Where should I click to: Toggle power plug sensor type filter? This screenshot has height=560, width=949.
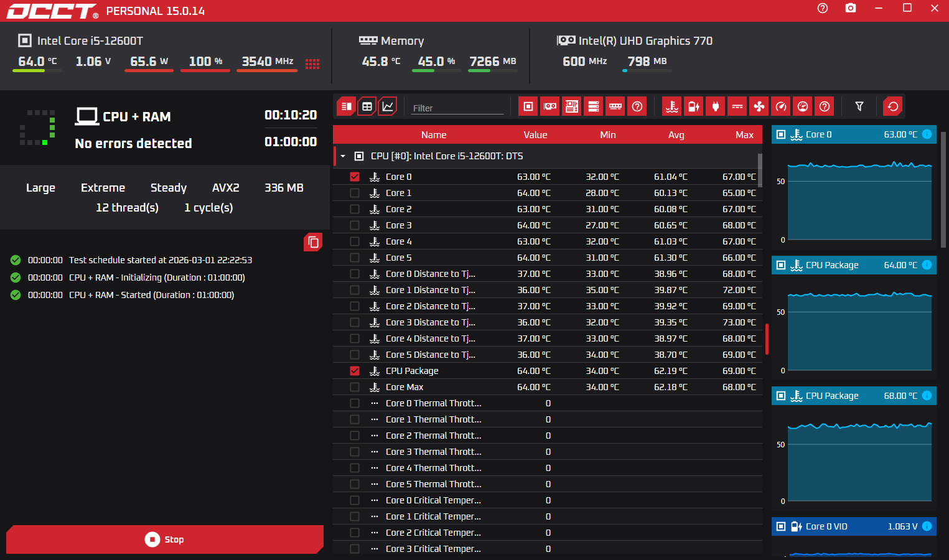716,106
